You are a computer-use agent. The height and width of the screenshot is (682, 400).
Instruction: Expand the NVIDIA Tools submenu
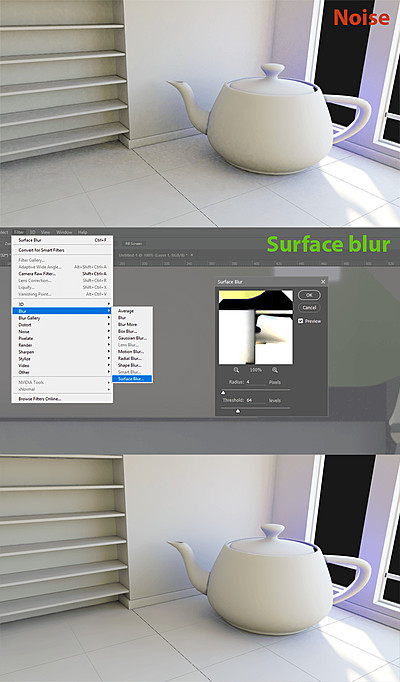(x=62, y=382)
